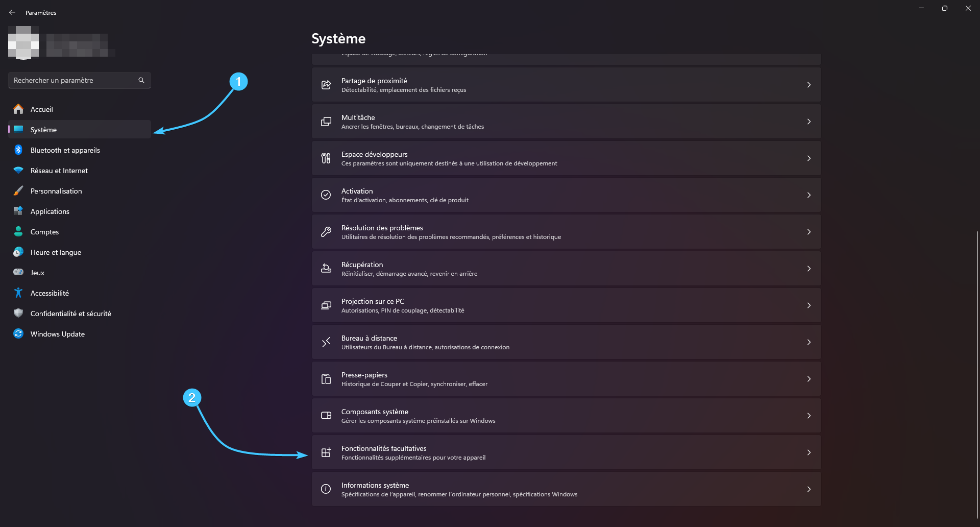Click the Applications icon in sidebar
Screen dimensions: 980x527
[x=18, y=211]
